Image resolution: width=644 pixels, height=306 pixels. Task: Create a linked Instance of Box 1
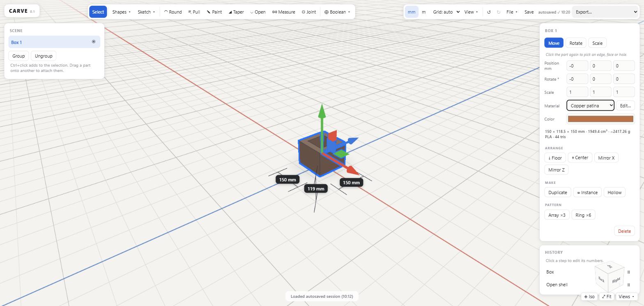(587, 192)
